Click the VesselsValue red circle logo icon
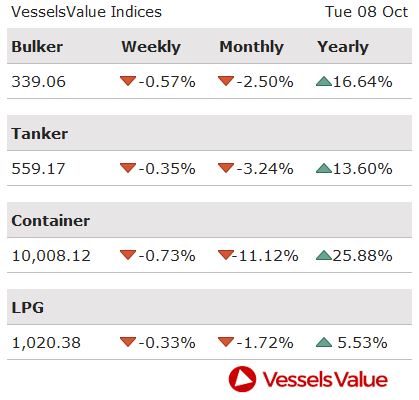This screenshot has width=419, height=400. (x=242, y=379)
